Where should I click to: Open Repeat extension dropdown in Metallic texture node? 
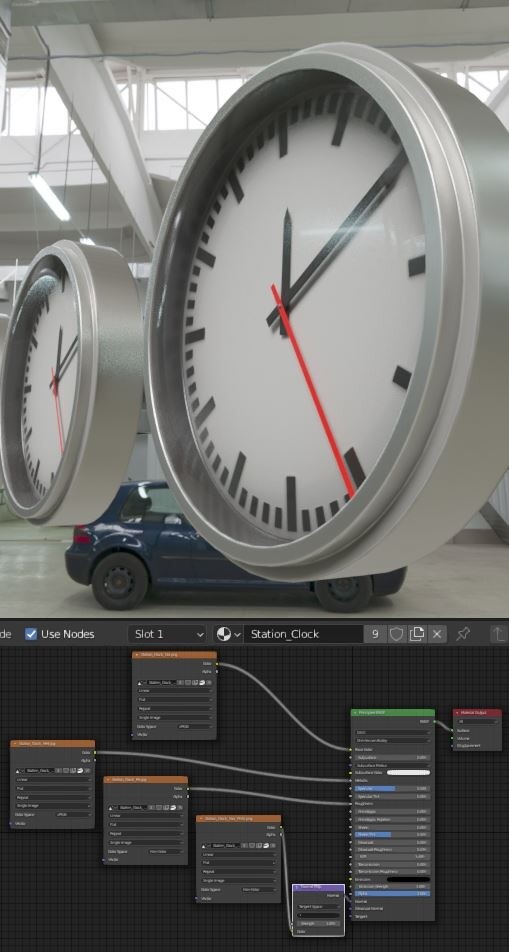tap(53, 797)
